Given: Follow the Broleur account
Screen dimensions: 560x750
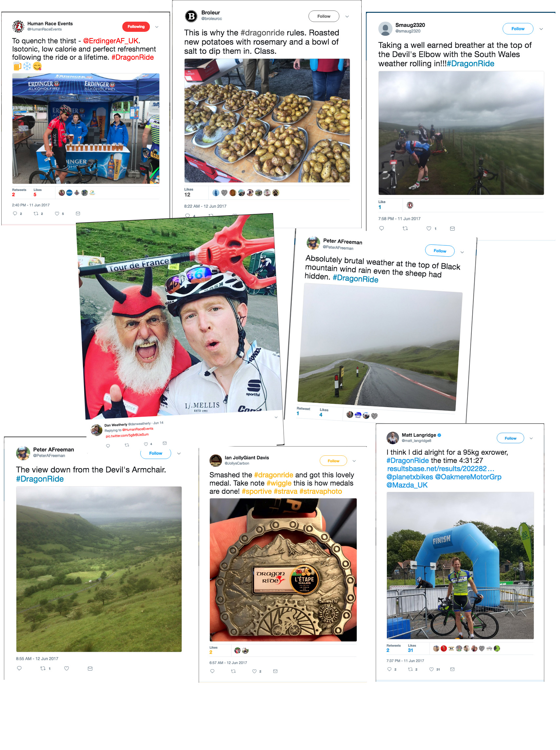Looking at the screenshot, I should 324,16.
